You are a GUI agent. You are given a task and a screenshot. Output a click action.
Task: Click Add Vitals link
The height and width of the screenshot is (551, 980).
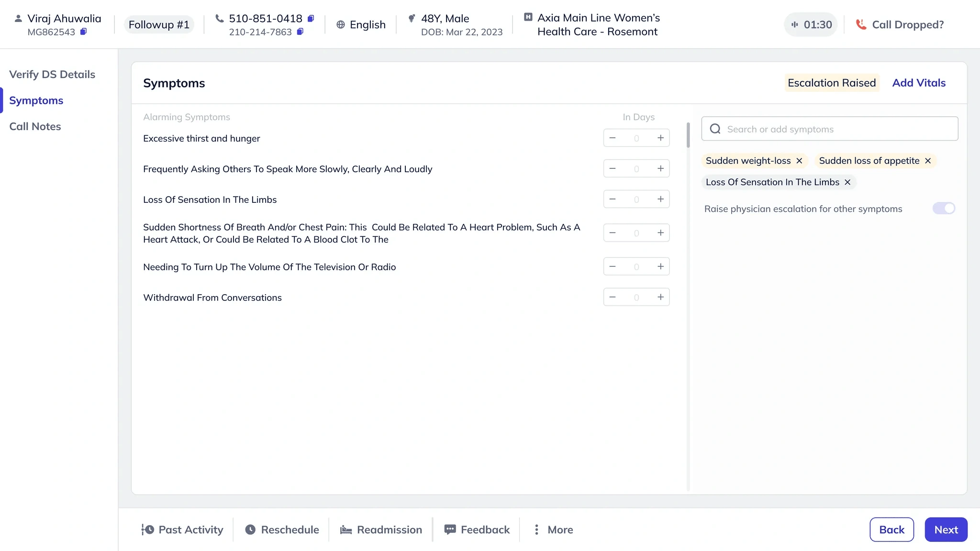tap(919, 83)
